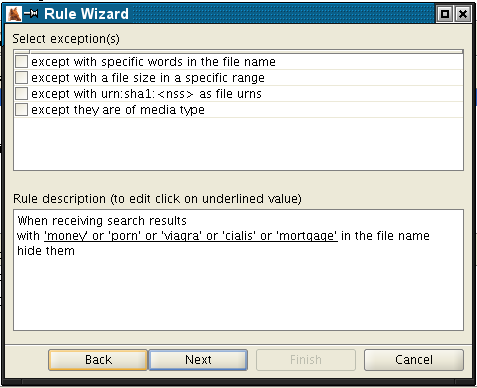The image size is (477, 388).
Task: Click the wide column header above exceptions
Action: click(x=246, y=52)
